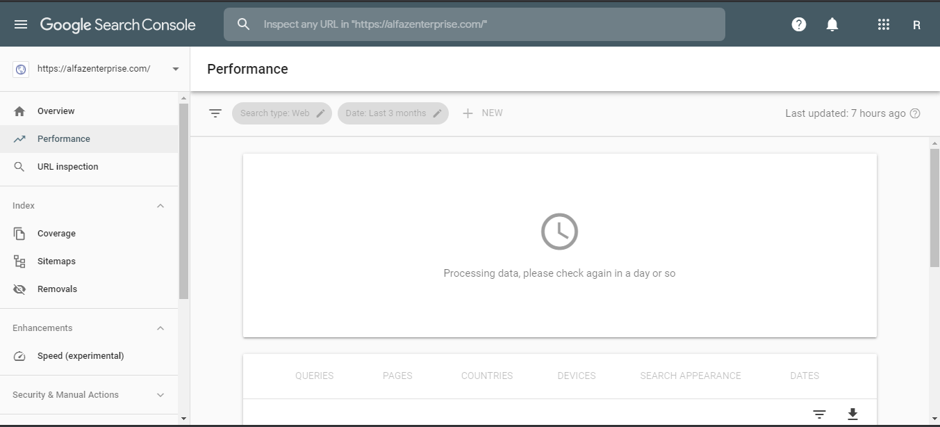The image size is (940, 427).
Task: Open the Sitemaps page
Action: pyautogui.click(x=89, y=261)
